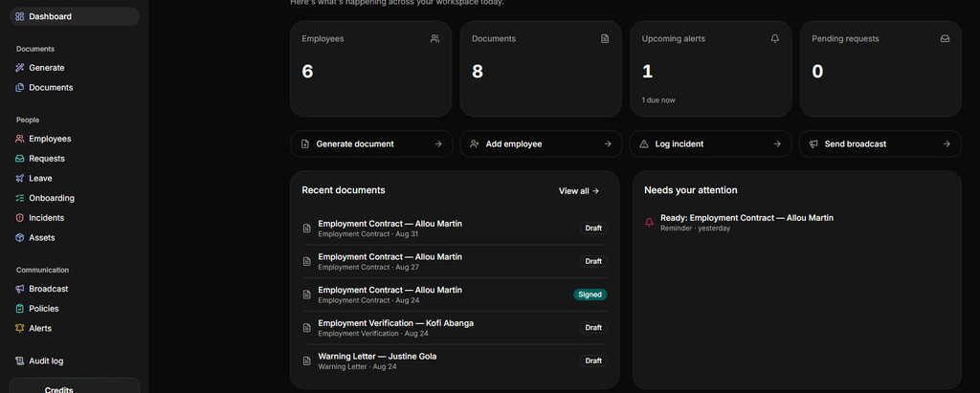Click the Employees count card
The width and height of the screenshot is (980, 393).
[370, 69]
